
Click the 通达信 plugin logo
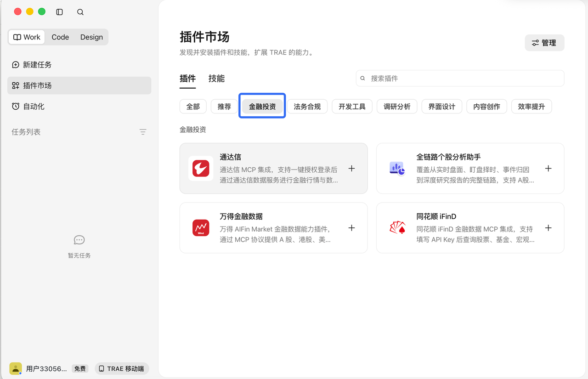(x=201, y=169)
